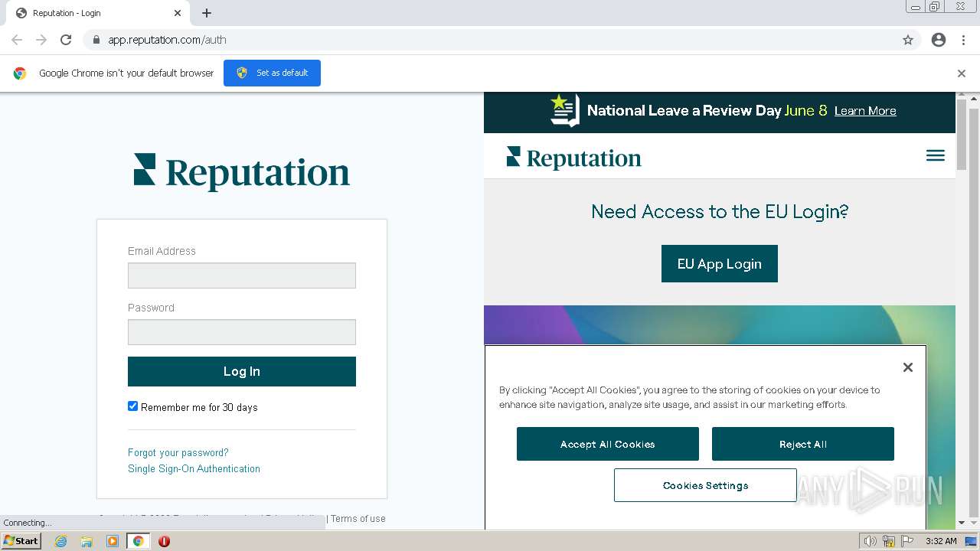Click the show desktop tray icon

971,541
